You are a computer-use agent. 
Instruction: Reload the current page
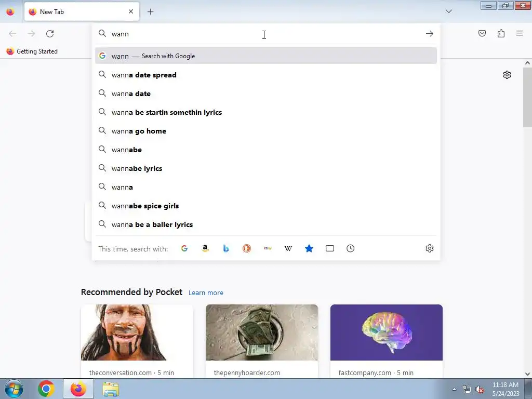[x=50, y=34]
